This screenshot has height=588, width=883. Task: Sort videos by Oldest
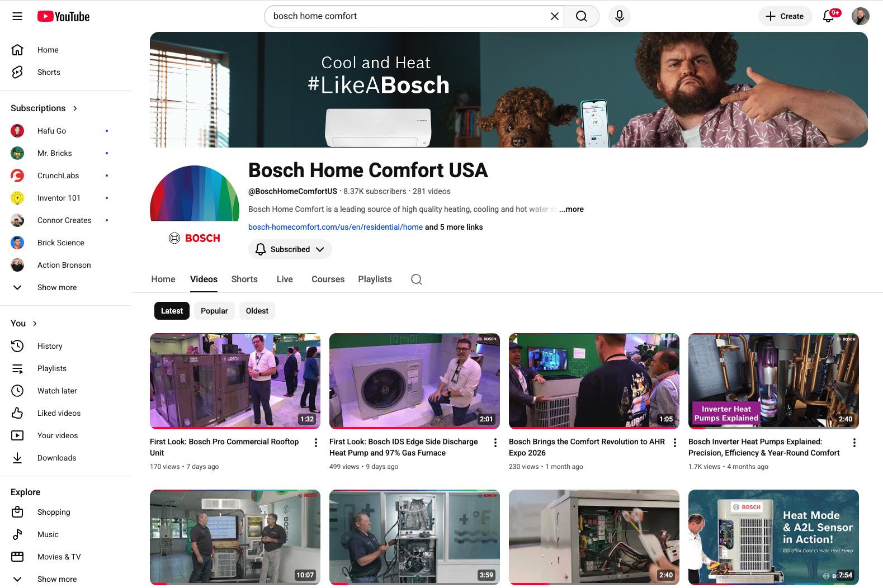pyautogui.click(x=257, y=311)
